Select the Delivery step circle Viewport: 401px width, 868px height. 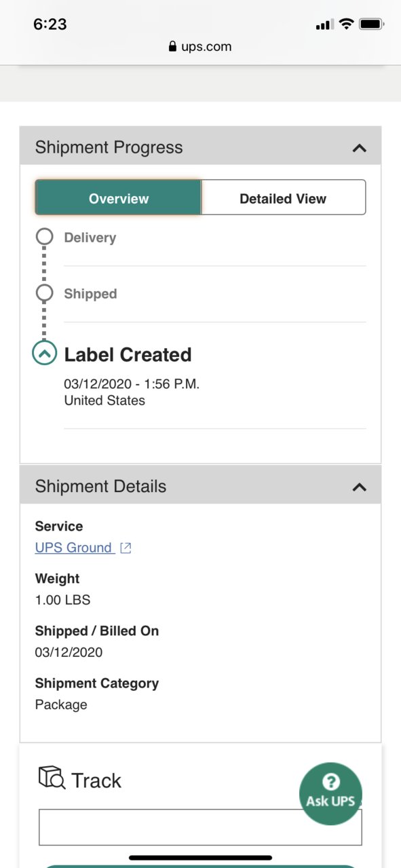pyautogui.click(x=45, y=237)
